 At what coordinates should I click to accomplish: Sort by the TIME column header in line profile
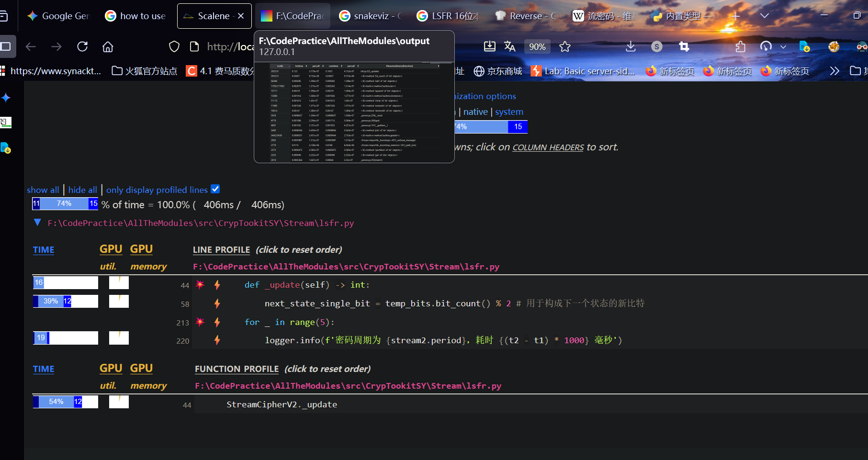(x=44, y=250)
